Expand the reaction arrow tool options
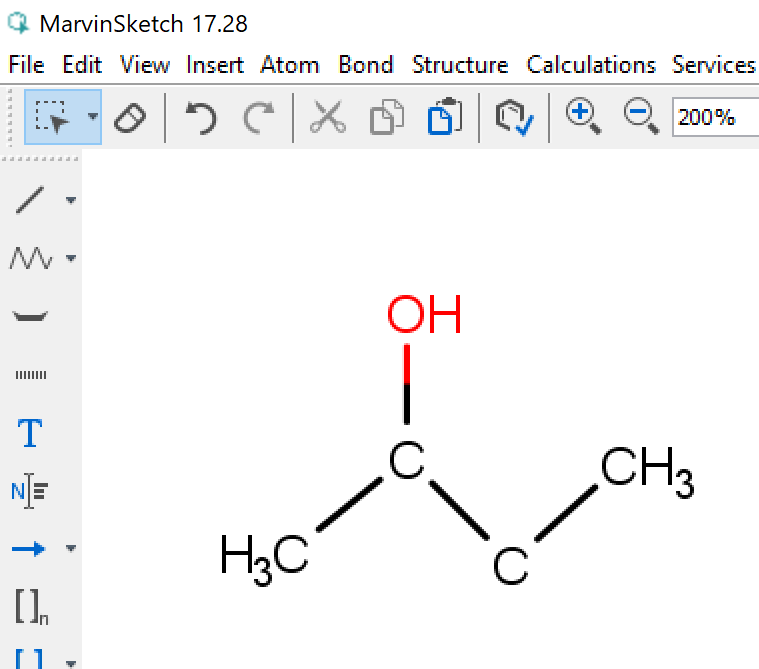The height and width of the screenshot is (669, 759). pyautogui.click(x=71, y=549)
